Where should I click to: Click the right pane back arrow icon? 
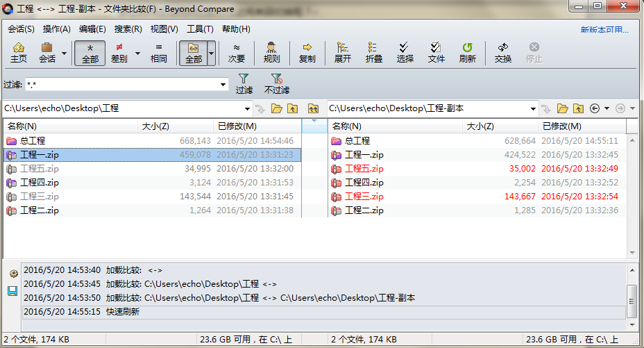click(594, 108)
